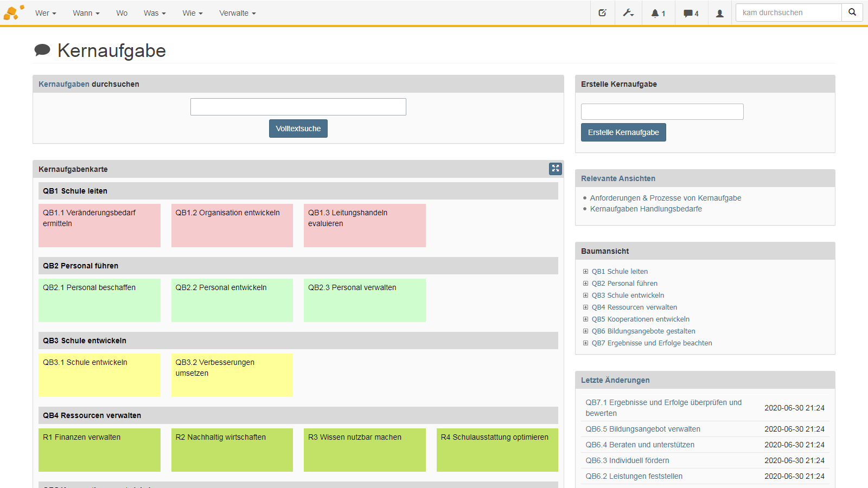Open the Was dropdown menu
Viewport: 868px width, 488px height.
point(155,13)
